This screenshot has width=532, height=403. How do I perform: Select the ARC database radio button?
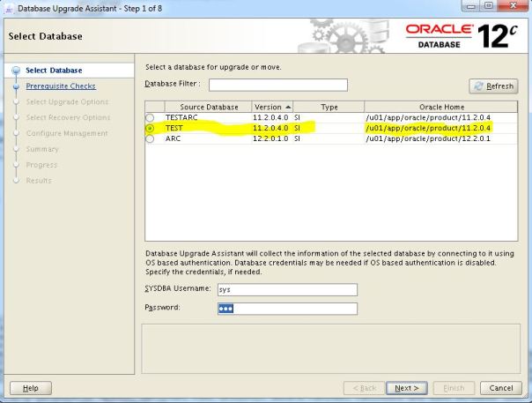click(x=150, y=138)
